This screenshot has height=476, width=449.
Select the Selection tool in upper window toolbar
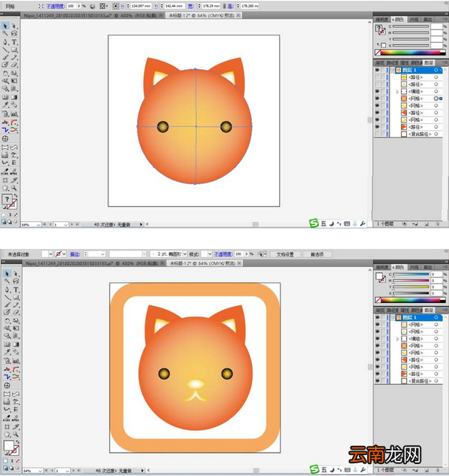[5, 26]
